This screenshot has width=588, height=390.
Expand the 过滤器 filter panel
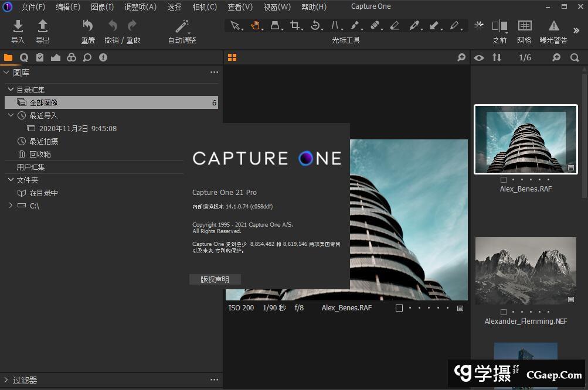(6, 380)
